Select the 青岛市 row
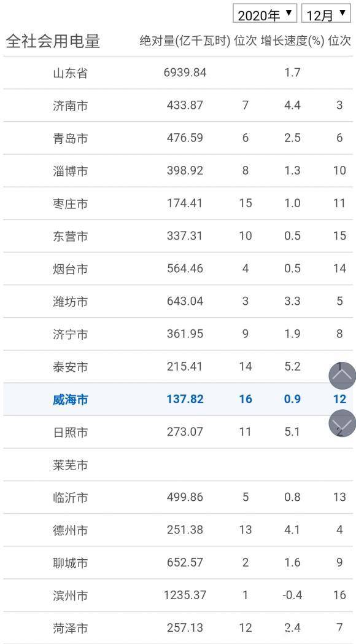Screen dimensions: 356x644 178,138
